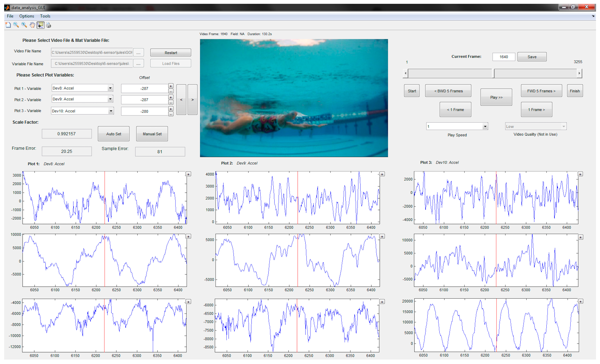Click the Auto Set button
Viewport: 600px width, 364px height.
click(113, 134)
